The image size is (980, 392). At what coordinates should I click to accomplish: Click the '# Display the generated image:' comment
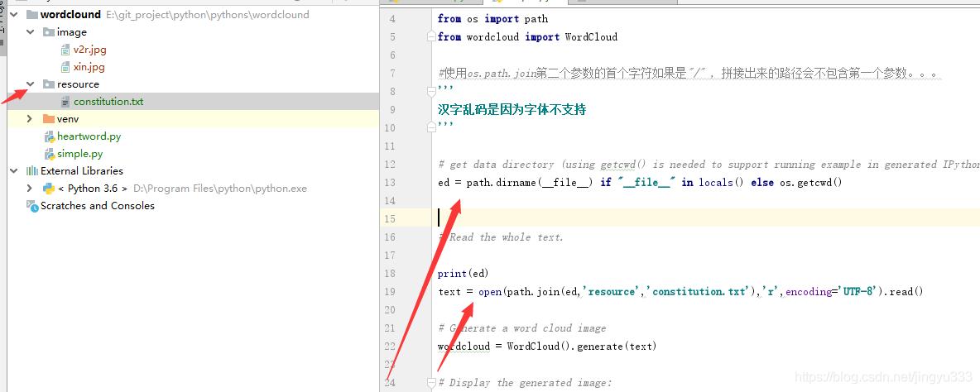pos(525,383)
